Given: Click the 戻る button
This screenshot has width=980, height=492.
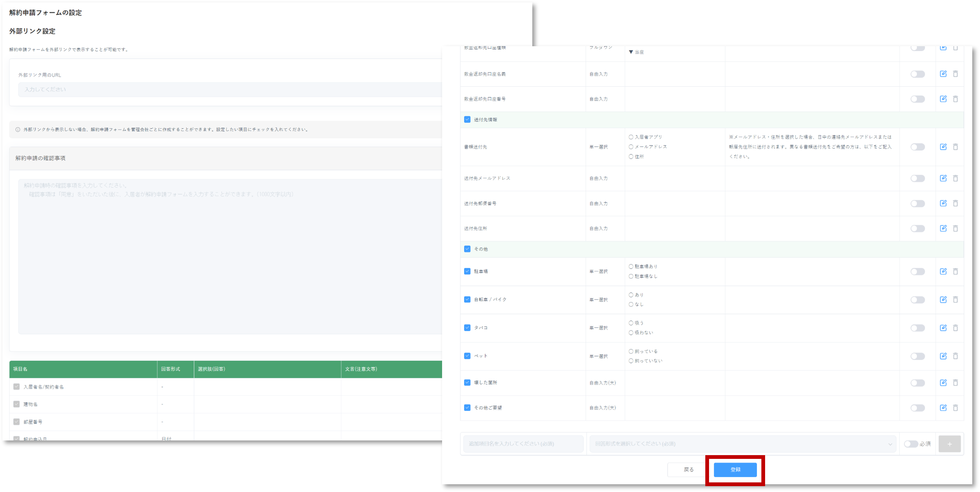Looking at the screenshot, I should [688, 470].
